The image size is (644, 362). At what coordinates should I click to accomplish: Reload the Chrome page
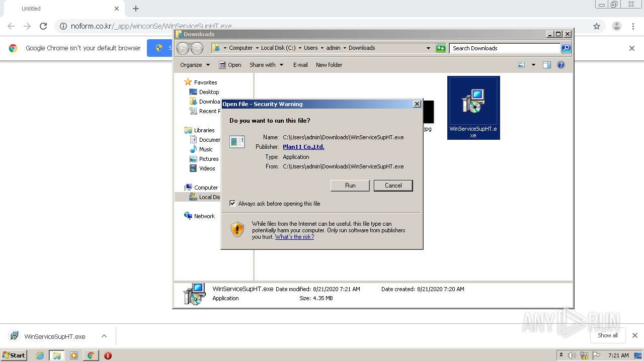[x=43, y=26]
